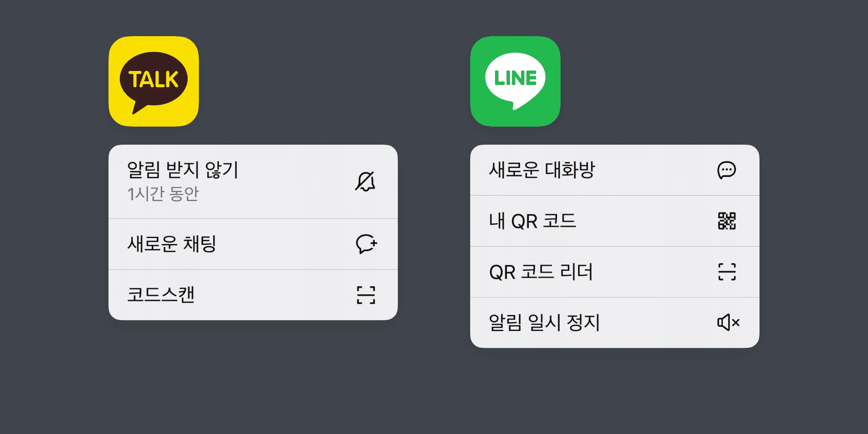Open 내 QR 코드 menu entry

(x=615, y=221)
